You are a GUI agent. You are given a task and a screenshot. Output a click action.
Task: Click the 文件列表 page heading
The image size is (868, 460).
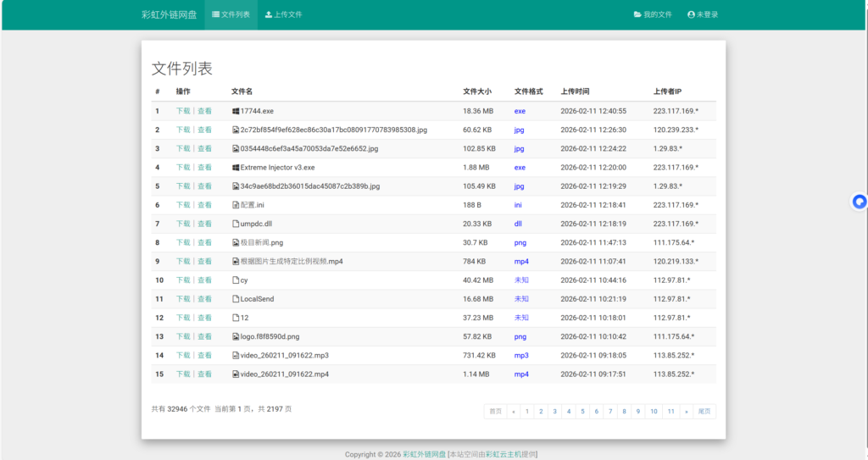click(182, 69)
